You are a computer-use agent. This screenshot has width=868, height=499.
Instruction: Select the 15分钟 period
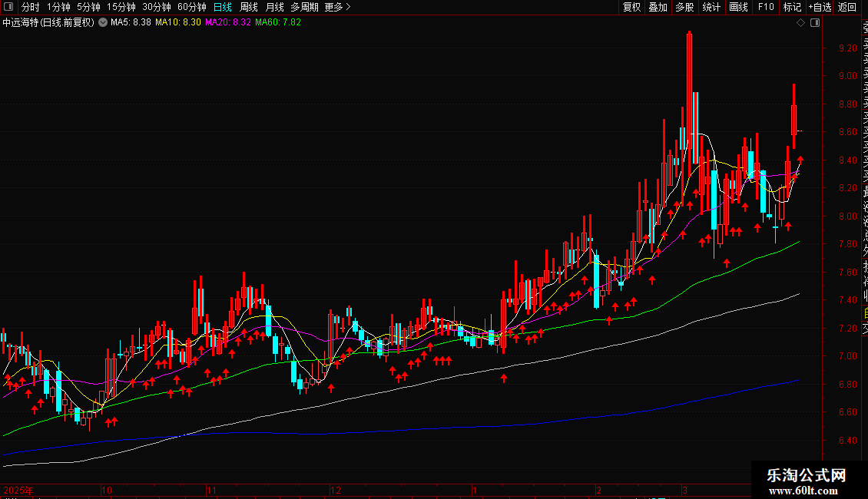[121, 7]
